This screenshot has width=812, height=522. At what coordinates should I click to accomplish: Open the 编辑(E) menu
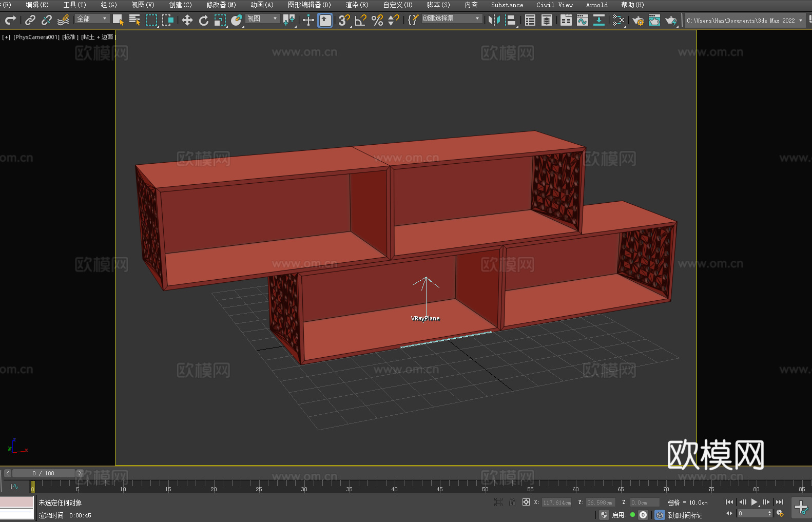(x=37, y=5)
